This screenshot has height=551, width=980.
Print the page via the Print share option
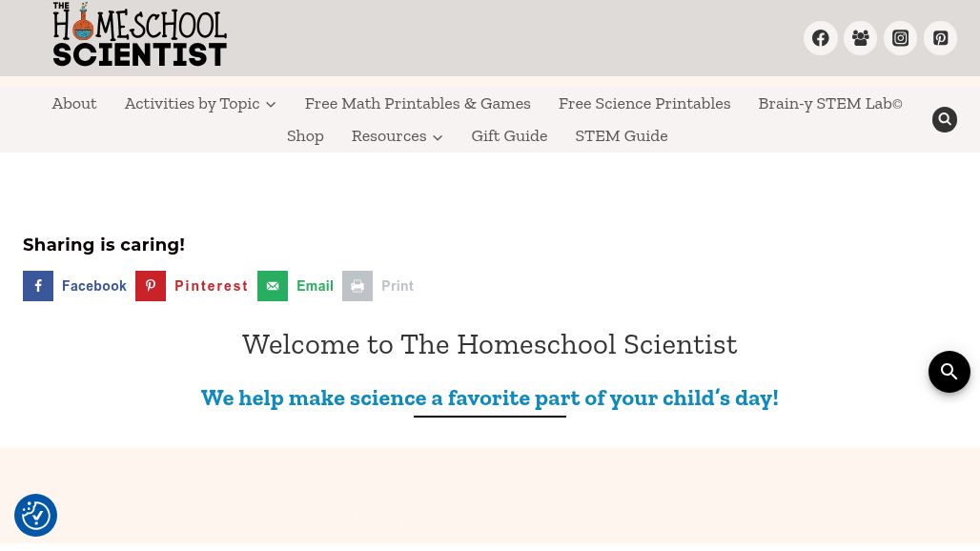pyautogui.click(x=378, y=286)
